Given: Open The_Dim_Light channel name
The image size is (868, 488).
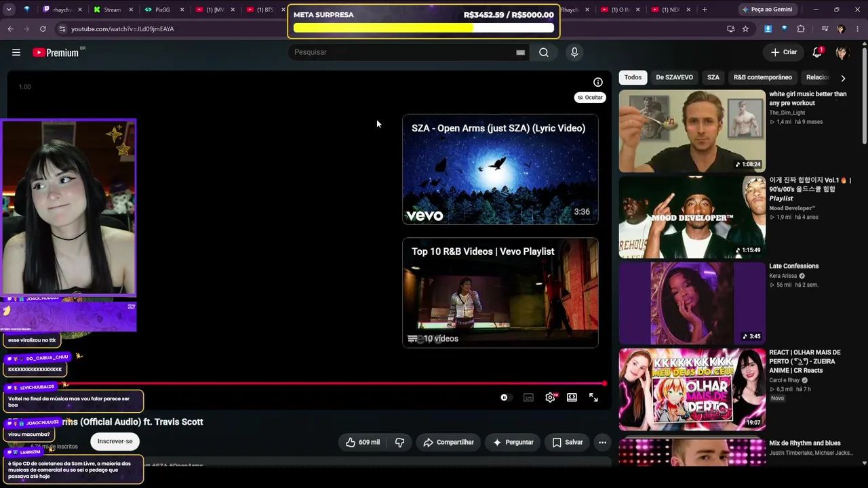Looking at the screenshot, I should [787, 113].
